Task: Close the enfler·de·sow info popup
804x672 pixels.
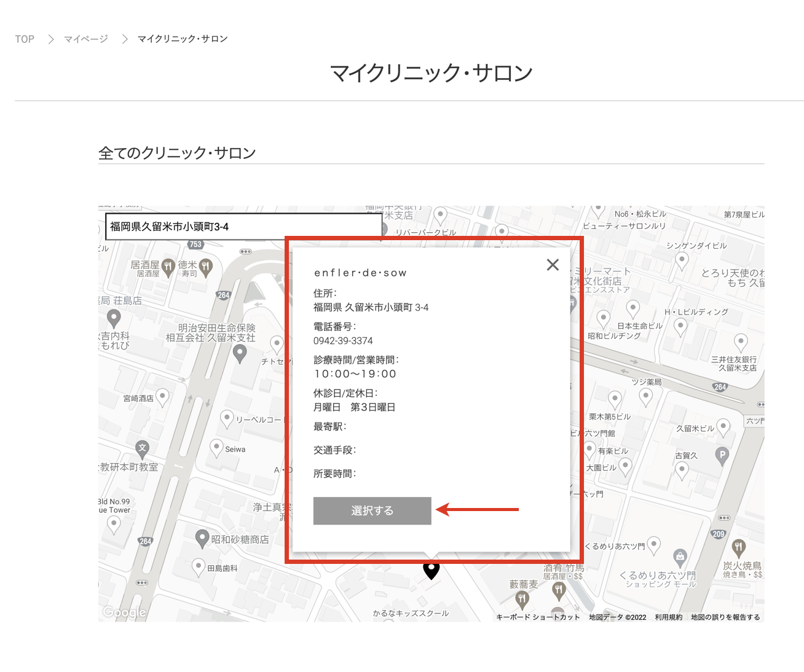Action: (x=553, y=265)
